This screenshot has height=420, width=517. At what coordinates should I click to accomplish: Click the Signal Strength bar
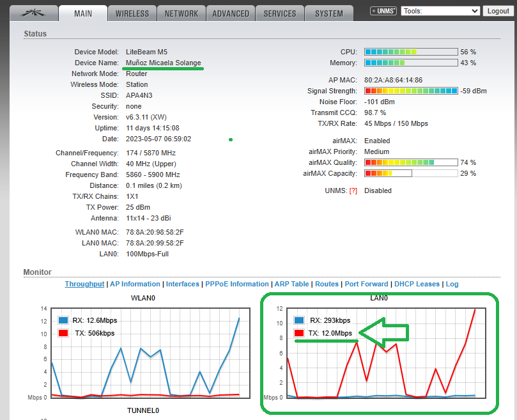411,91
